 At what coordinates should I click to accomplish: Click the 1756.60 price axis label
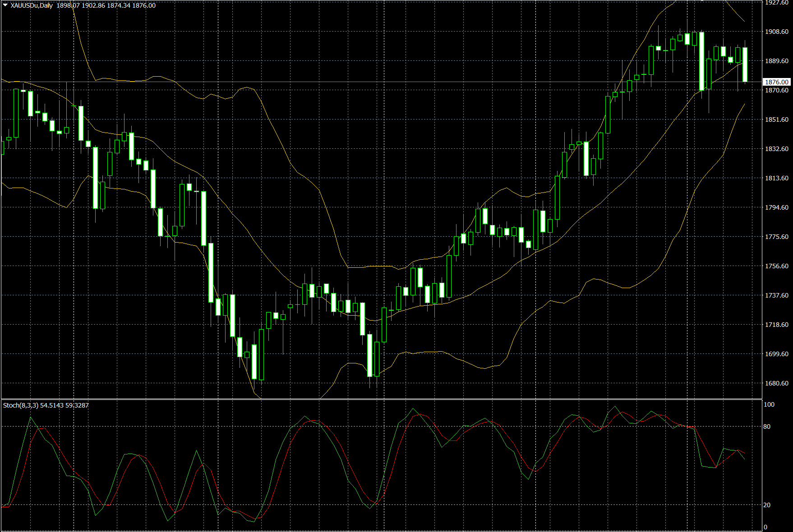(x=777, y=266)
